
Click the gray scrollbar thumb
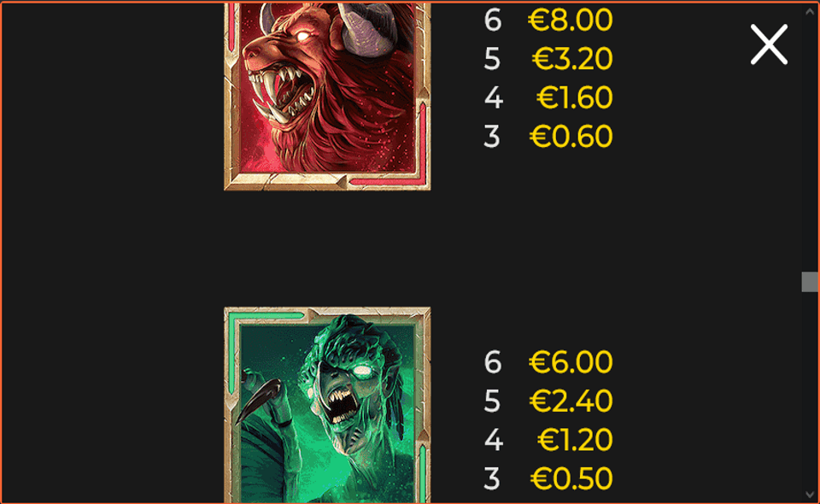810,282
